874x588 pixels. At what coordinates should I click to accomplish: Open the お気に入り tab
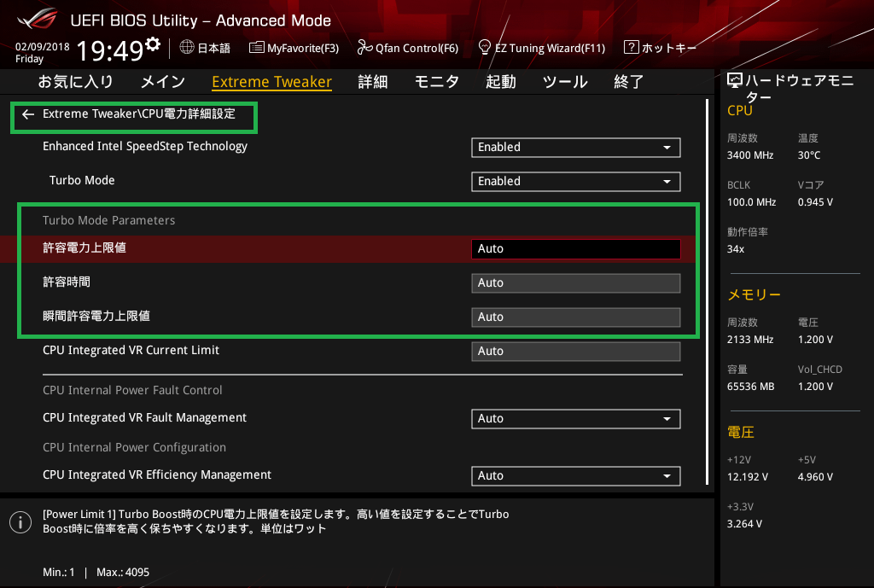tap(76, 82)
